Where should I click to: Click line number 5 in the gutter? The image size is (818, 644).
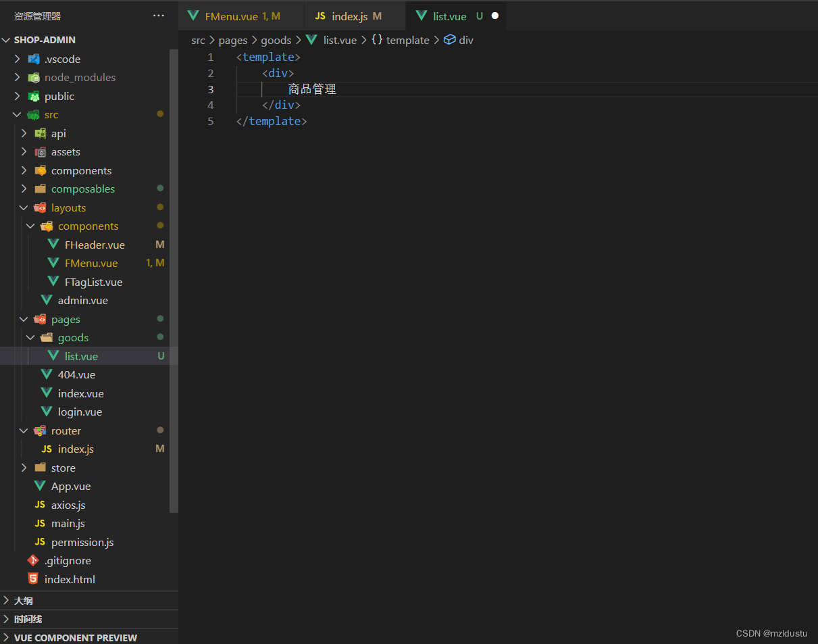[211, 121]
